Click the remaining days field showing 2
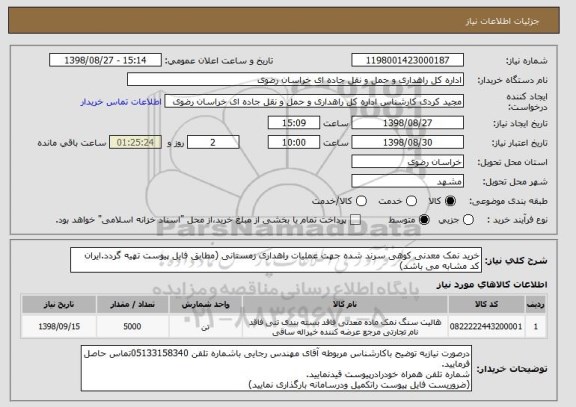576x407 pixels. [x=213, y=143]
